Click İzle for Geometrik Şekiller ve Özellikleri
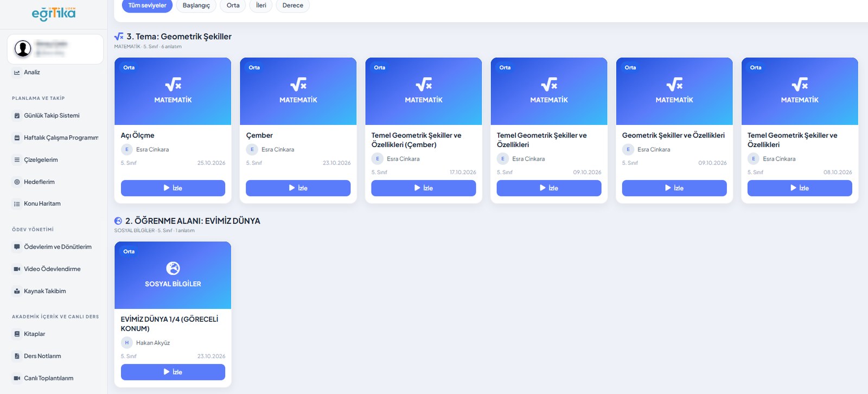 [674, 188]
